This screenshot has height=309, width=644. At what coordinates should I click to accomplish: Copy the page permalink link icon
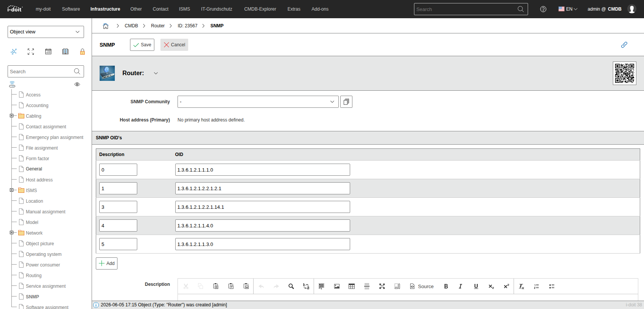coord(624,45)
